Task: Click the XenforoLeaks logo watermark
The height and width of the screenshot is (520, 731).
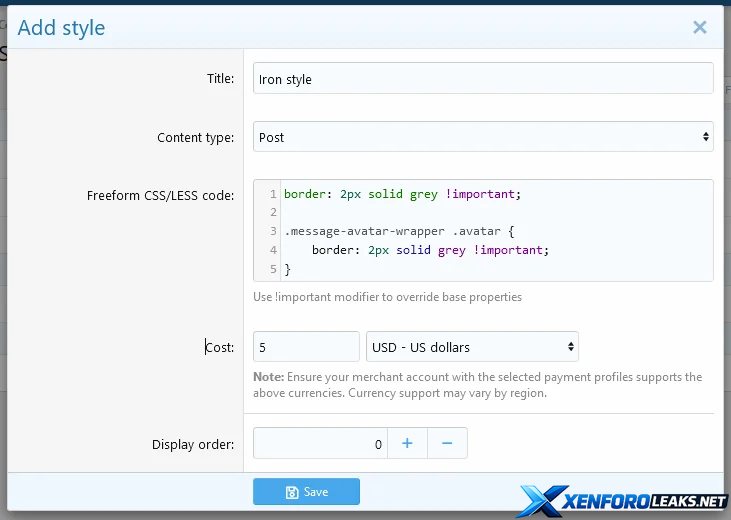Action: (623, 499)
